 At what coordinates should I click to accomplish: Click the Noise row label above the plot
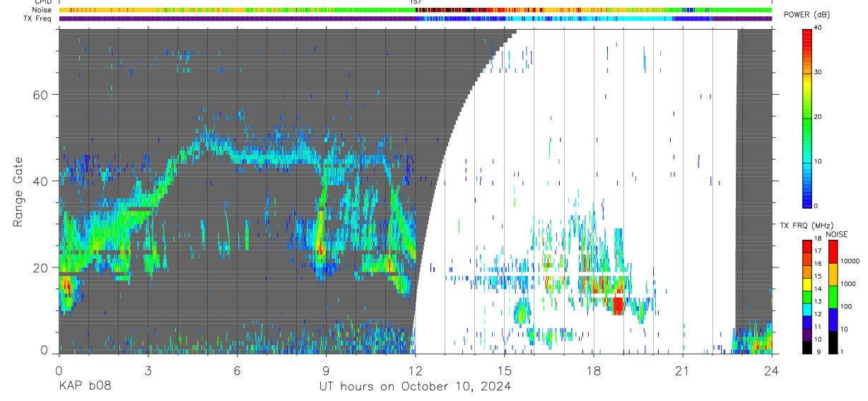point(42,10)
